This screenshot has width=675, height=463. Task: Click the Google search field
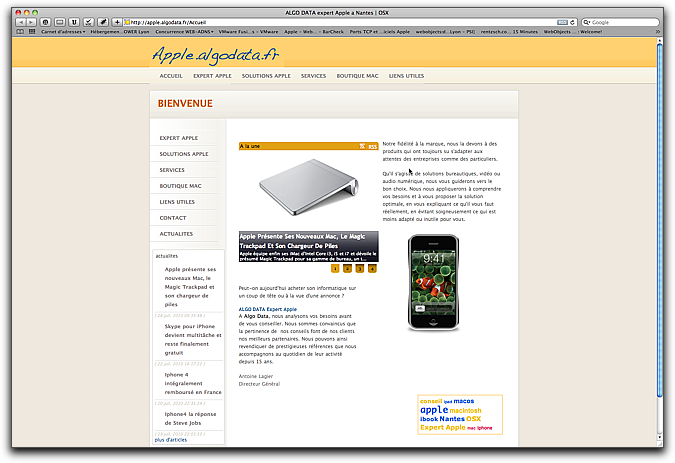click(x=620, y=22)
